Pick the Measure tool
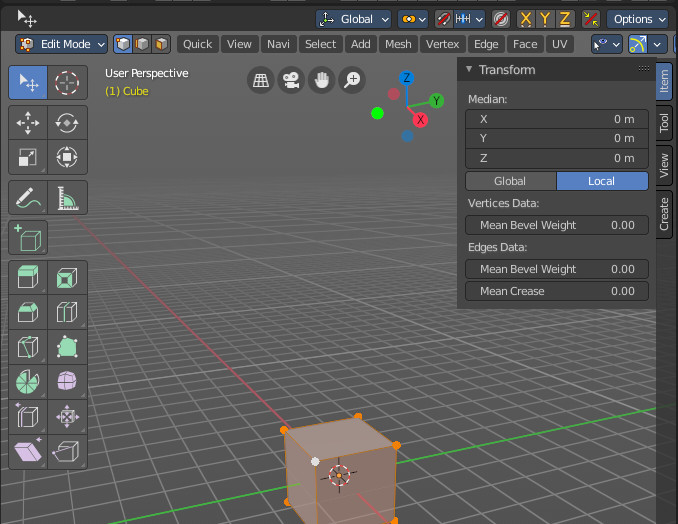Viewport: 678px width, 524px height. tap(67, 198)
